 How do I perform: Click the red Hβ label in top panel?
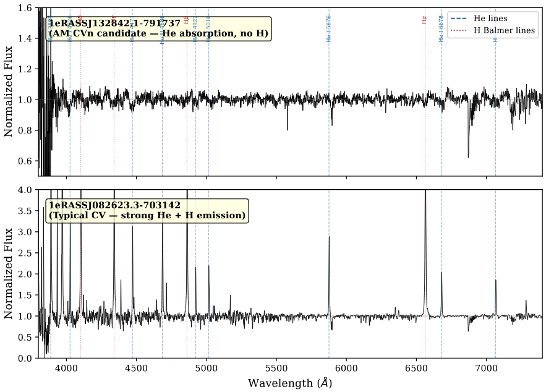[x=187, y=20]
